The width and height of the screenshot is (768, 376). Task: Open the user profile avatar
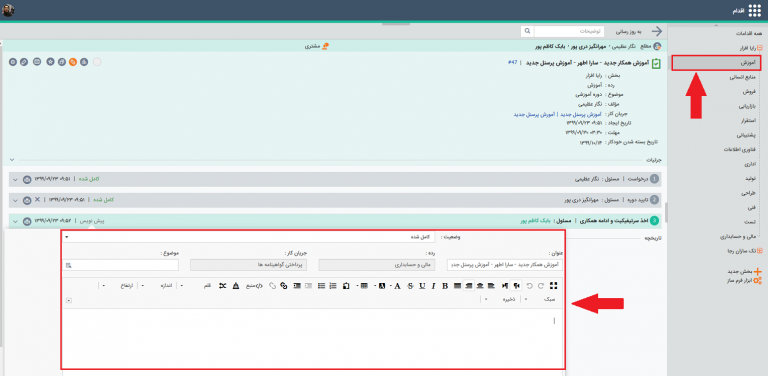point(8,10)
